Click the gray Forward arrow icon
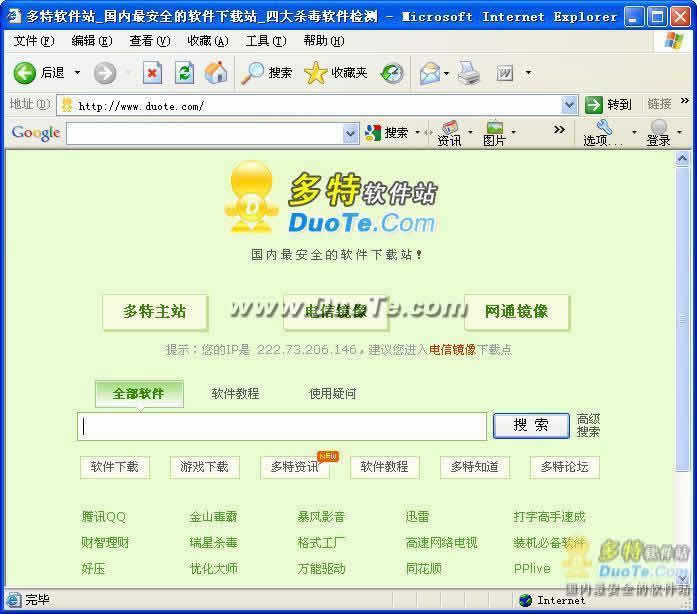Viewport: 697px width, 614px height. coord(105,73)
